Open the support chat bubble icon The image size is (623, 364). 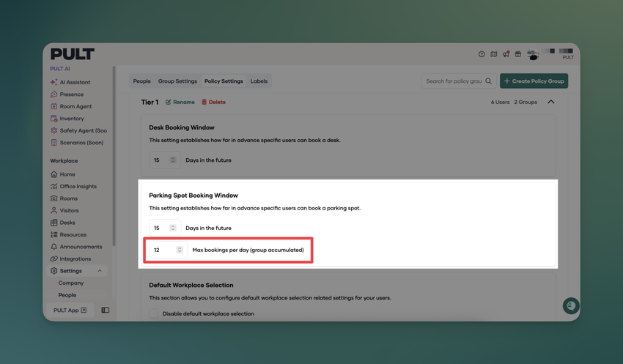pyautogui.click(x=570, y=305)
